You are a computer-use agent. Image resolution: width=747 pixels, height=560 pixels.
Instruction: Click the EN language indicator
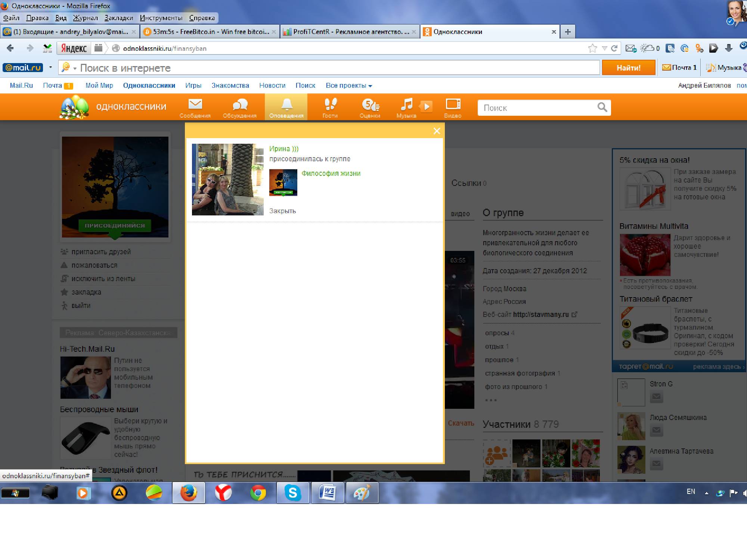691,492
